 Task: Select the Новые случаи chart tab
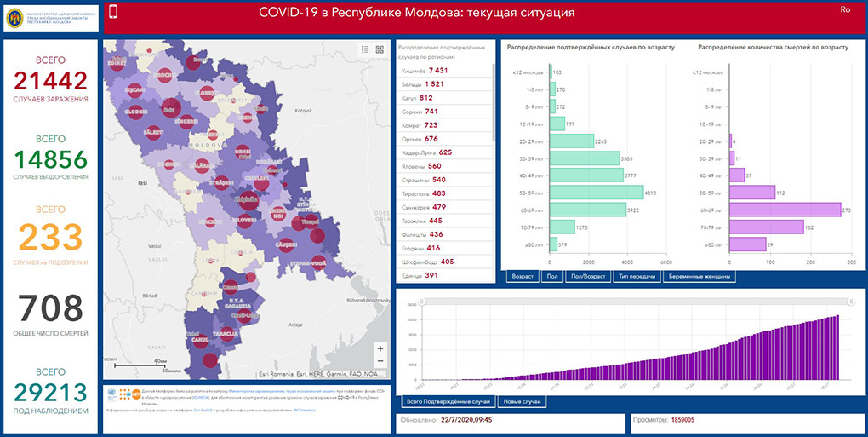coord(522,401)
